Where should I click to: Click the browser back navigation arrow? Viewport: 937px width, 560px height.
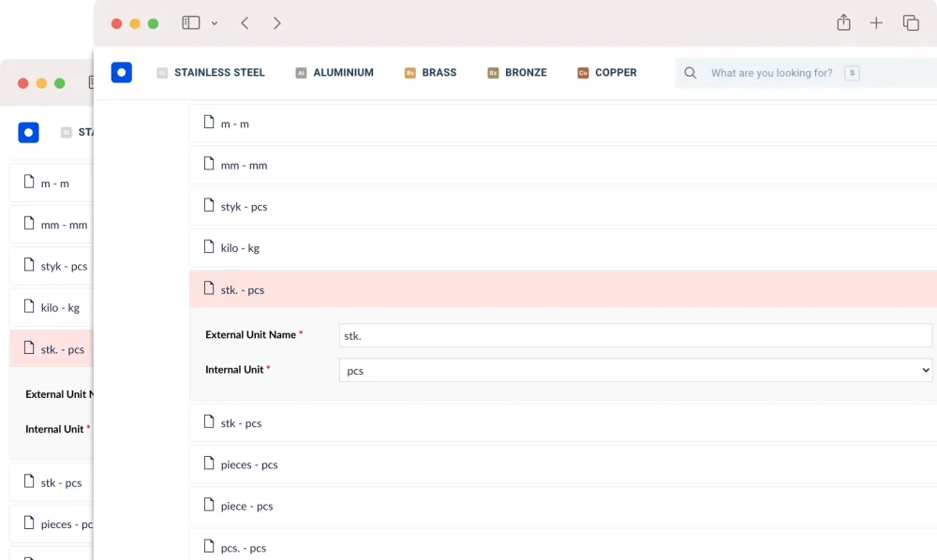click(x=245, y=22)
